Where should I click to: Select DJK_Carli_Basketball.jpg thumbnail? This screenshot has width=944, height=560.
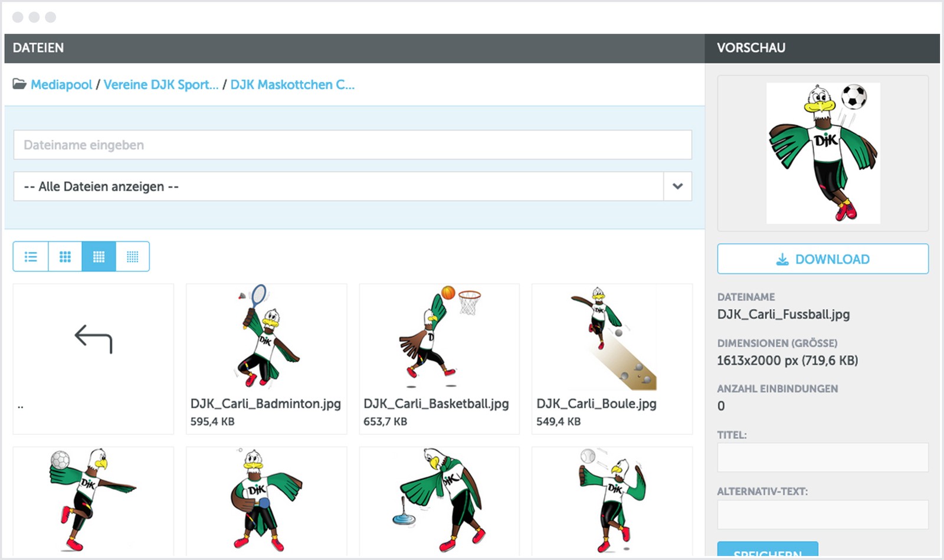439,338
